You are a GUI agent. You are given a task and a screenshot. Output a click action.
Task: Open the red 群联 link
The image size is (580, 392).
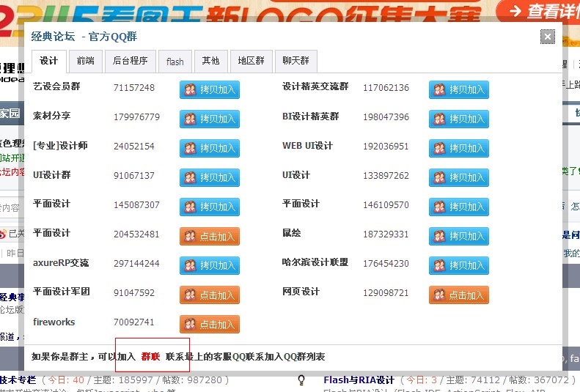150,357
